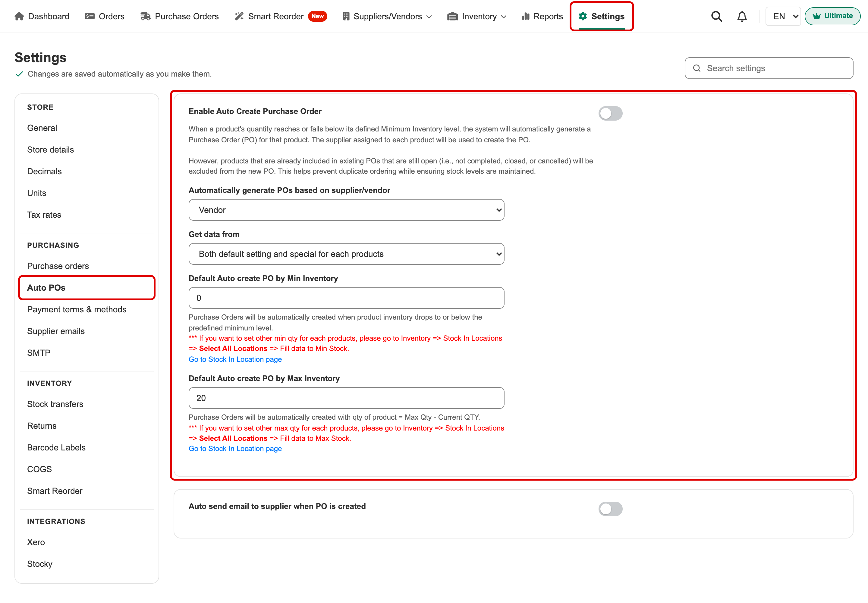
Task: Click the Purchase Orders truck icon
Action: point(146,16)
